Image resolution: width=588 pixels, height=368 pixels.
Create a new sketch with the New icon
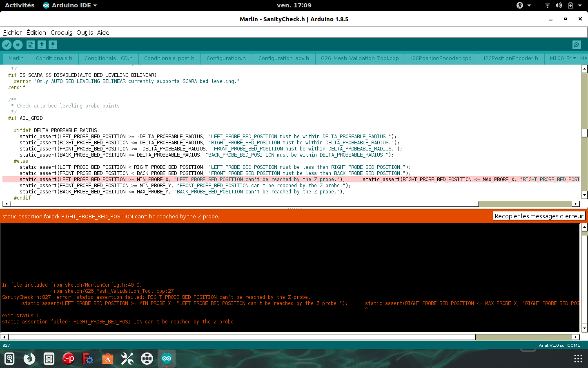pos(31,45)
